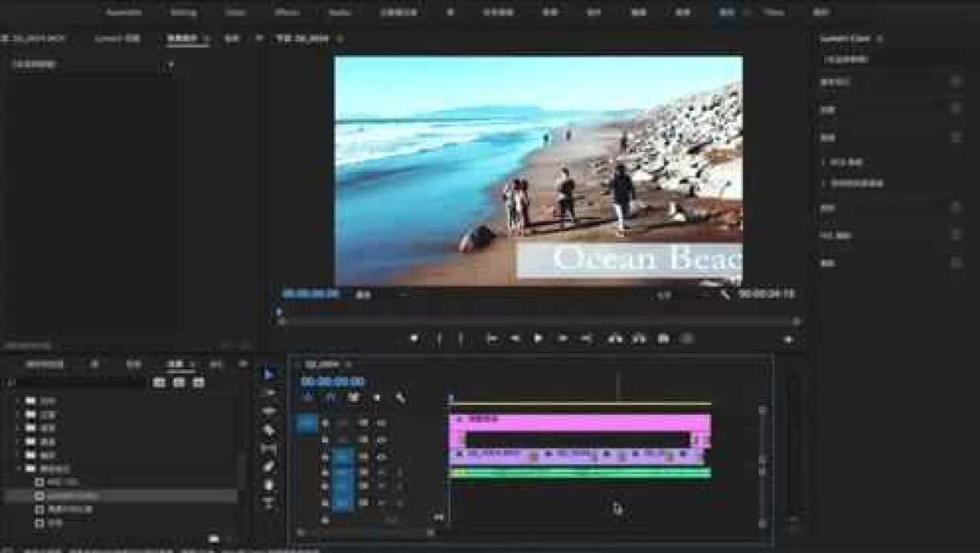Click the timeline playhead on the time ruler
Screen dimensions: 980x553
click(451, 399)
